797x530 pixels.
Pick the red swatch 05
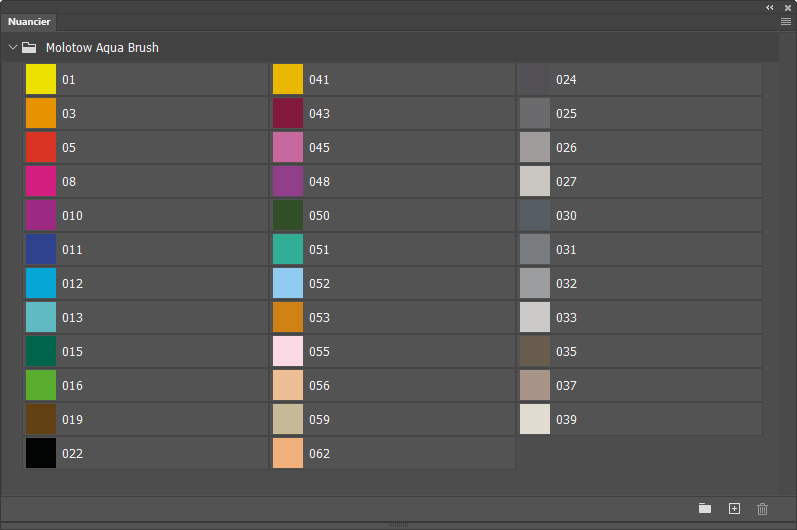41,147
